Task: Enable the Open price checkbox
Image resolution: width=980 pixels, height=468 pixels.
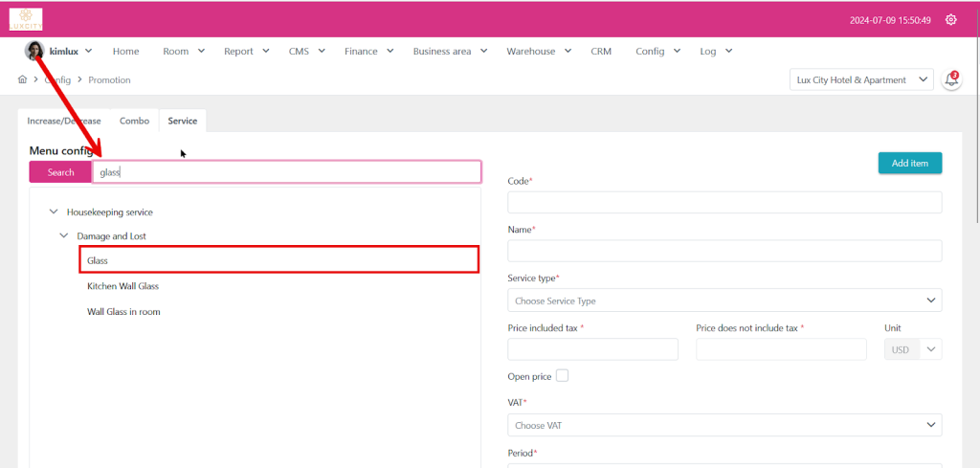Action: coord(562,375)
